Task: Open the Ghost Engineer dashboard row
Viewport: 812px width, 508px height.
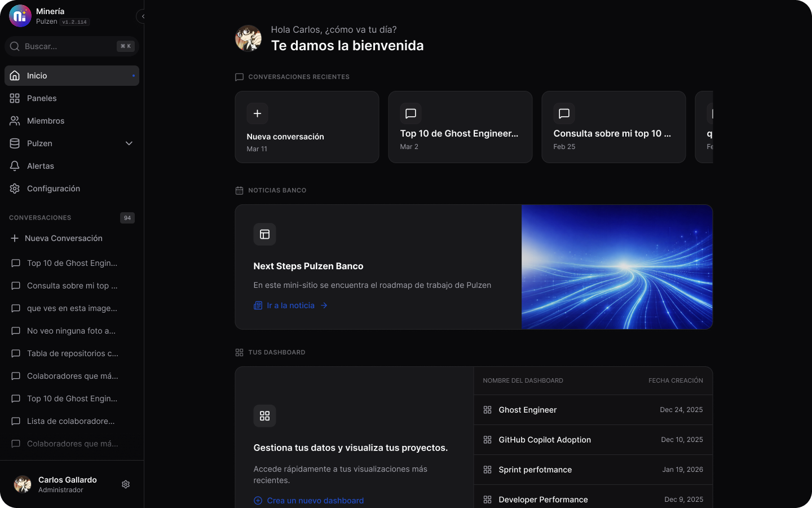Action: point(593,410)
